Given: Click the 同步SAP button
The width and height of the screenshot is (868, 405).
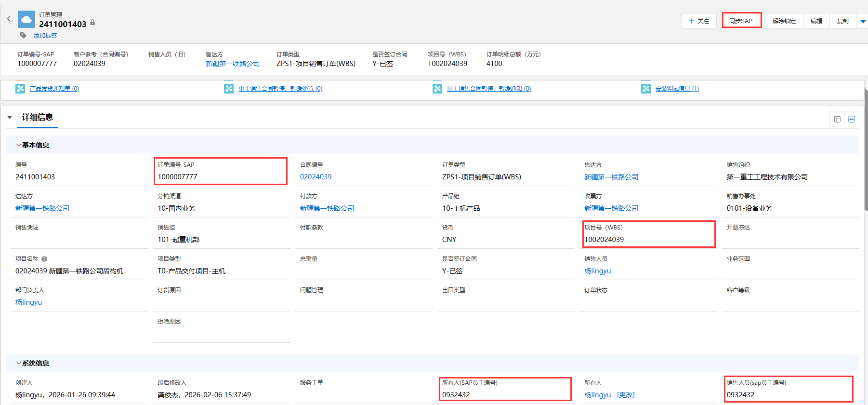Looking at the screenshot, I should pos(741,21).
